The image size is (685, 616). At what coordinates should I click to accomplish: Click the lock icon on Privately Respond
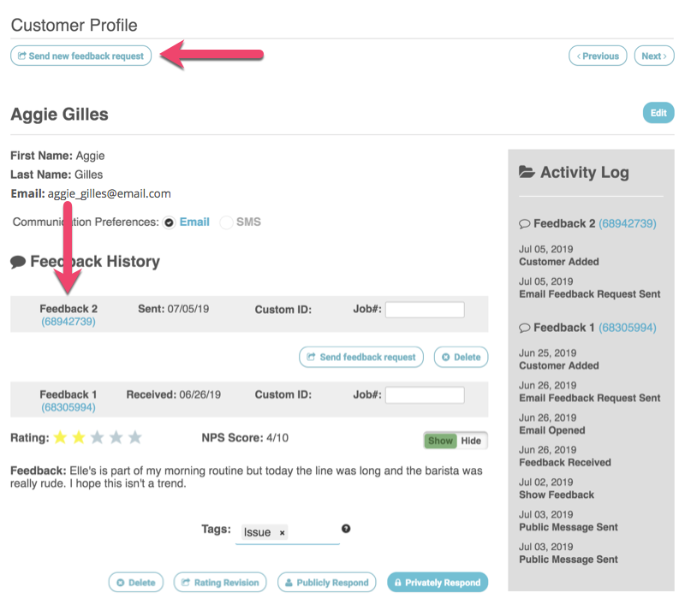399,582
